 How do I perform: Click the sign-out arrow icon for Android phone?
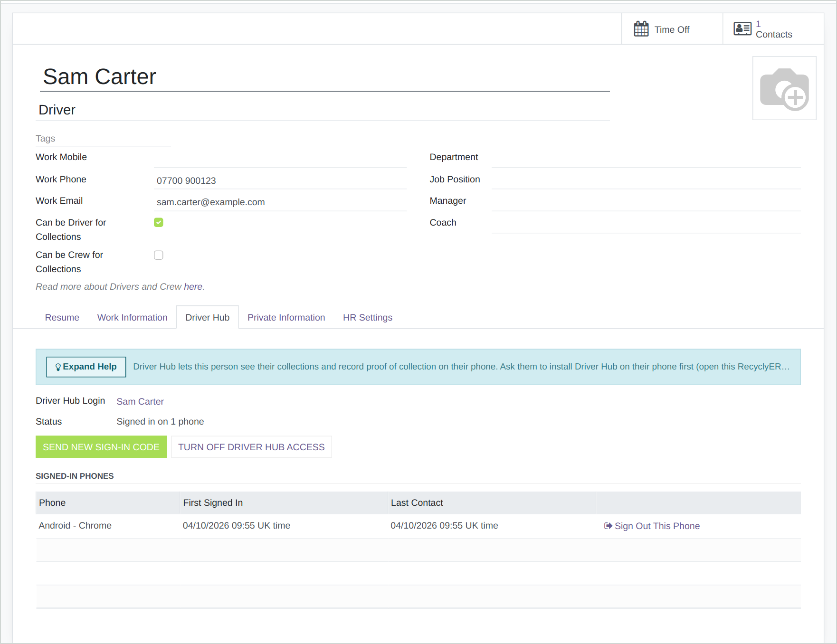(x=608, y=526)
